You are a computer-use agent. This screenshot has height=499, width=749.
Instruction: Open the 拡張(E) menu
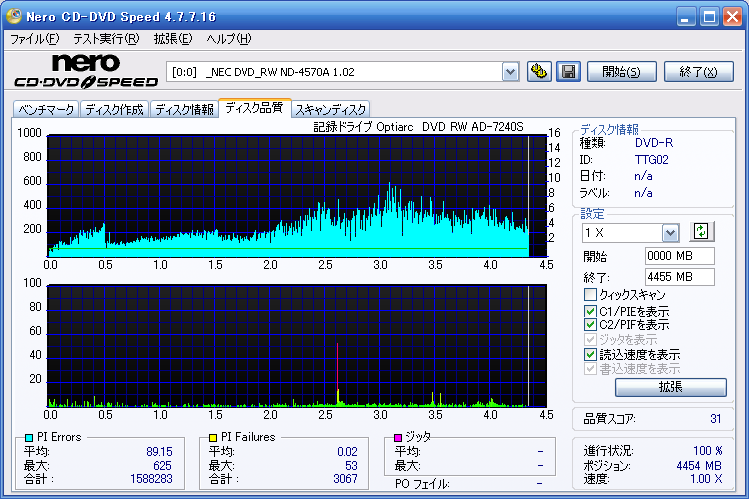click(x=172, y=39)
